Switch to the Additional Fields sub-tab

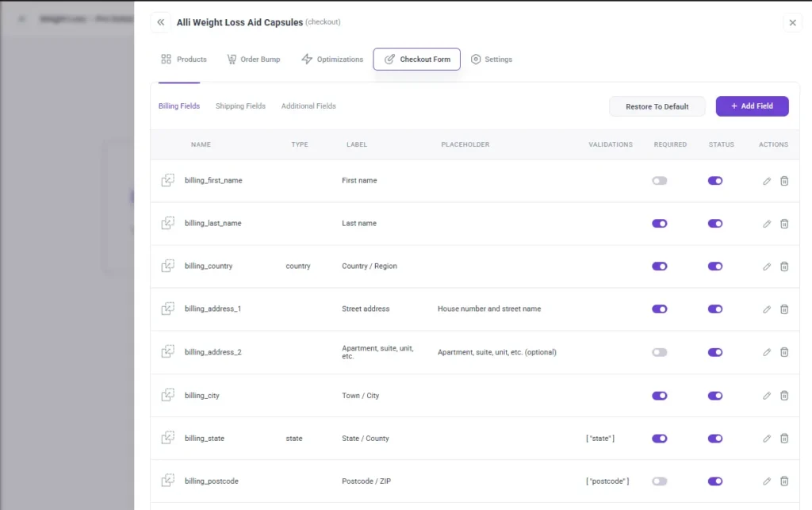(x=308, y=105)
